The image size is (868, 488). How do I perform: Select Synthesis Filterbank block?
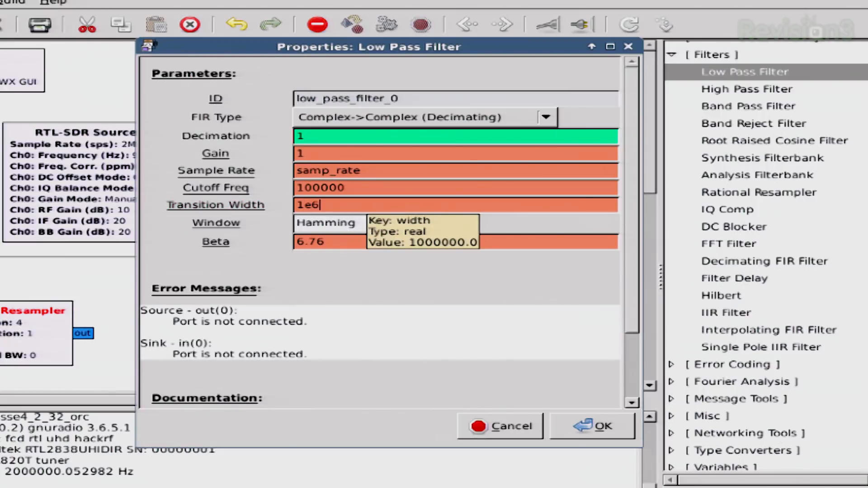[x=762, y=158]
